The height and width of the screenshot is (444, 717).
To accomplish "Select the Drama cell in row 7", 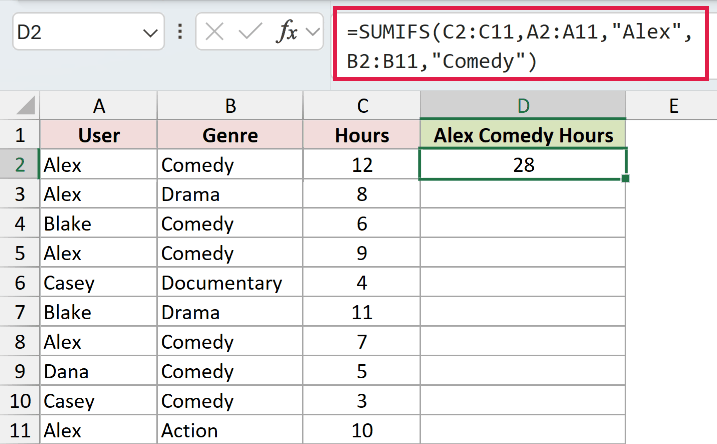I will click(230, 312).
